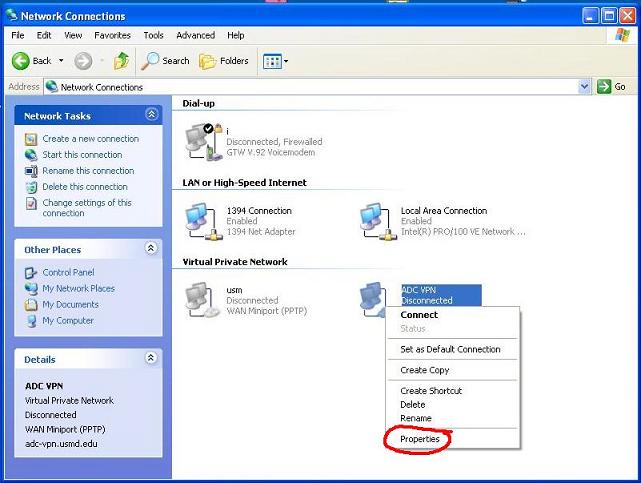Open the Tools menu
The image size is (641, 483).
point(153,36)
